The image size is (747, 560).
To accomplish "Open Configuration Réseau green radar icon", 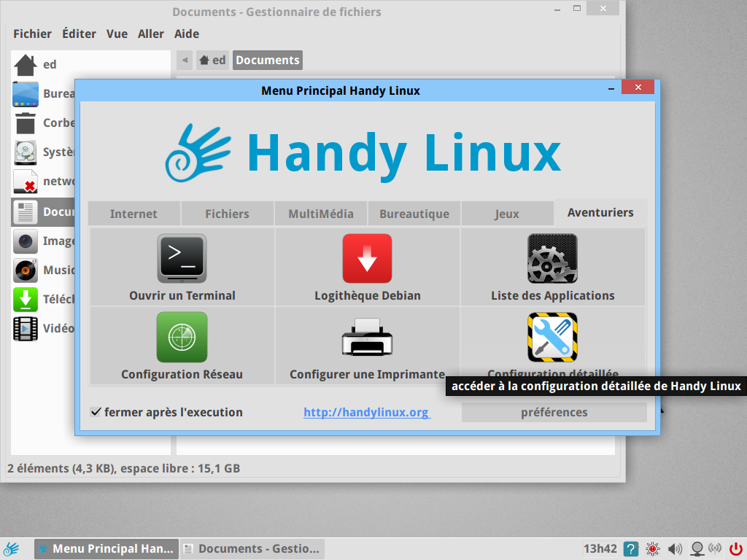I will tap(182, 337).
